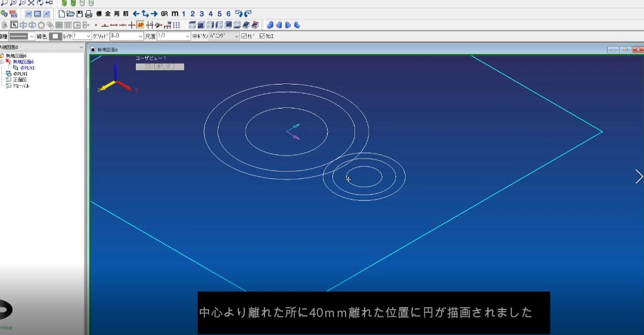
Task: Click the zoom-in magnifier icon
Action: 13,2
